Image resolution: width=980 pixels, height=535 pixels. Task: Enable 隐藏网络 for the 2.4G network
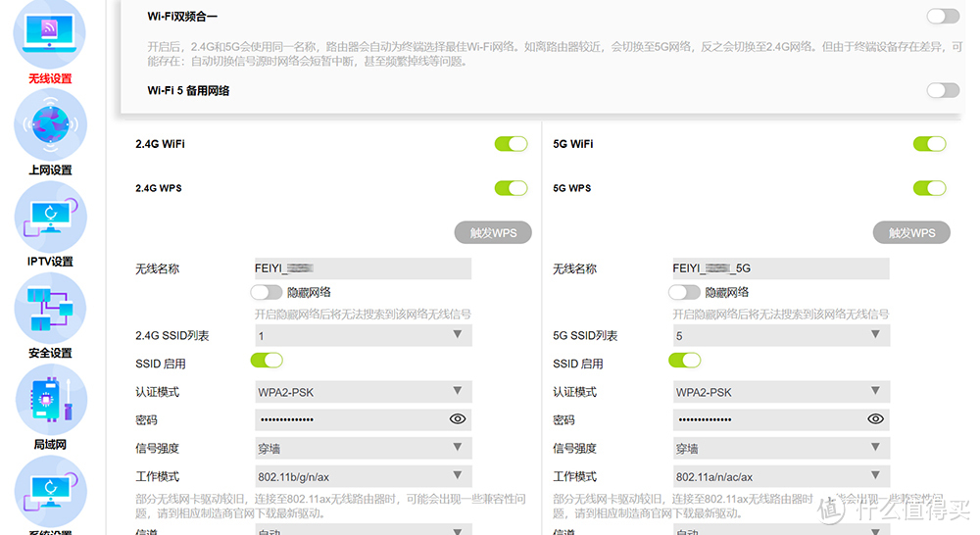click(x=267, y=292)
